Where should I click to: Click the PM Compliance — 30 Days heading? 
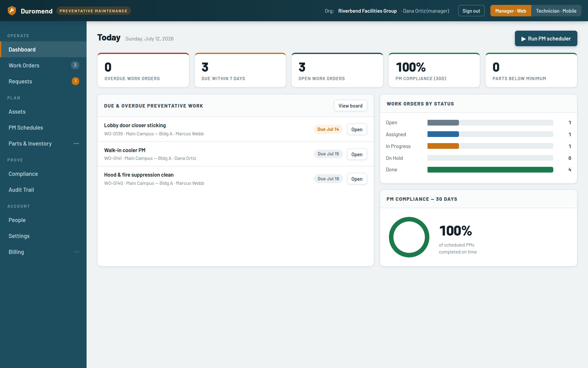click(422, 199)
